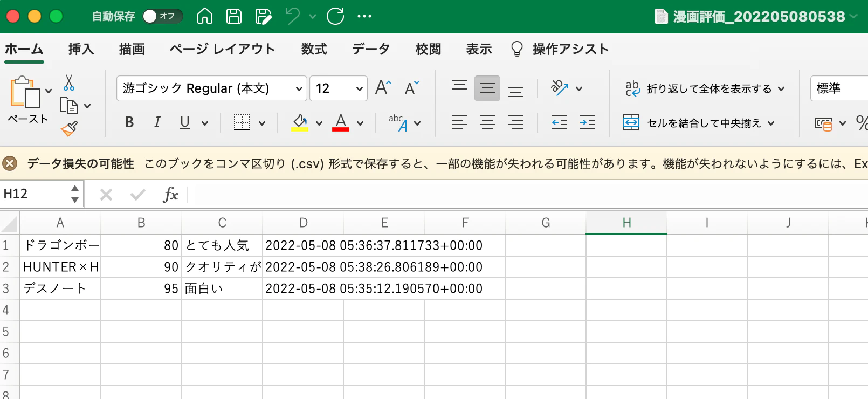Expand font color palette arrow

[360, 123]
